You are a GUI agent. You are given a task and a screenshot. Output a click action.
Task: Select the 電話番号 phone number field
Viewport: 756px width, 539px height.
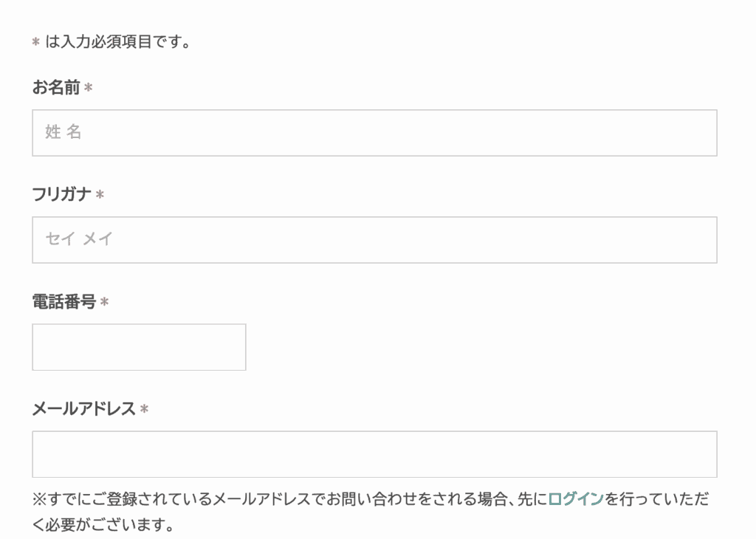click(139, 347)
